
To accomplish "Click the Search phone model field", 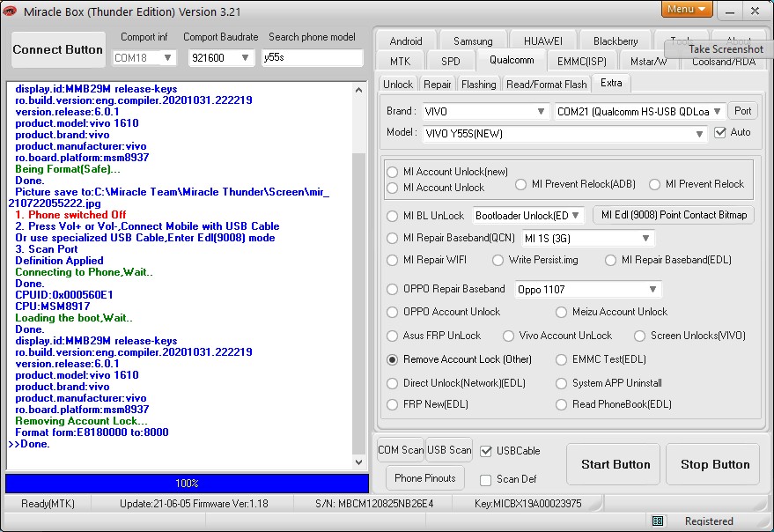I will tap(312, 58).
